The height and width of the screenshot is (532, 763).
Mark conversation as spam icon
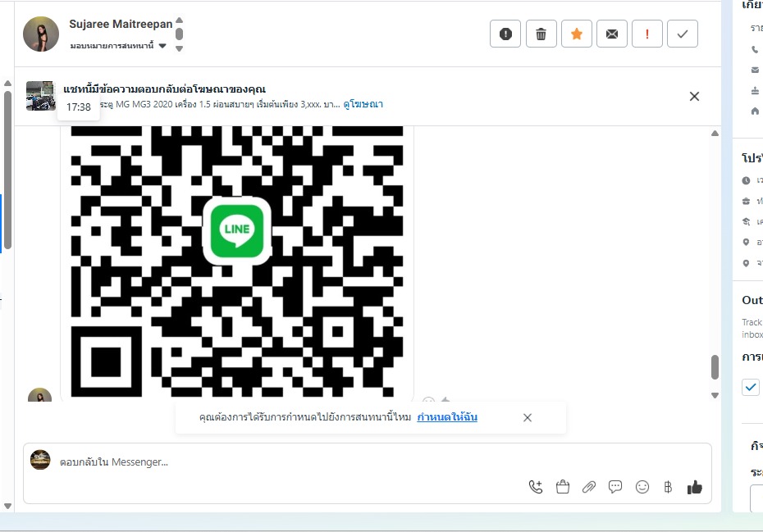click(x=505, y=34)
